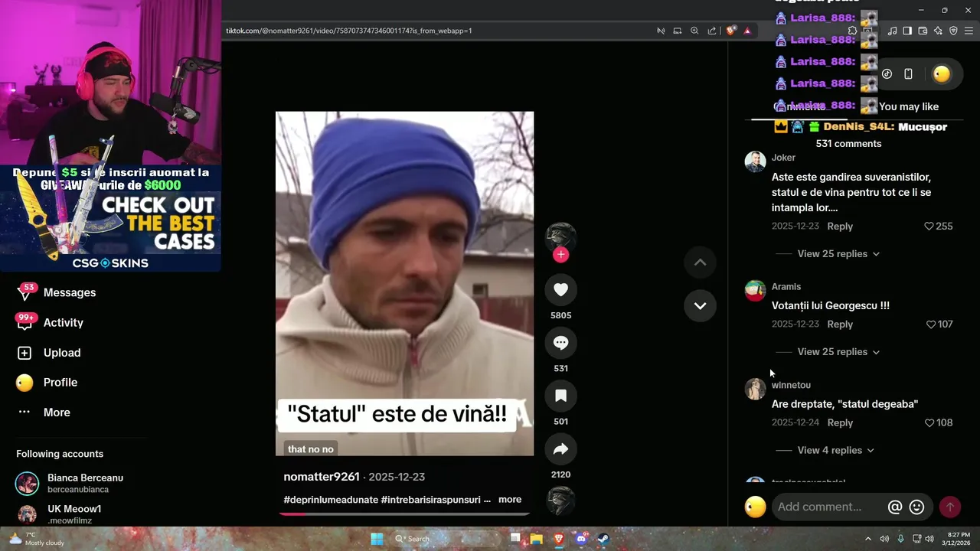Screen dimensions: 980x551
Task: Switch to the 'You may like' tab
Action: [909, 106]
